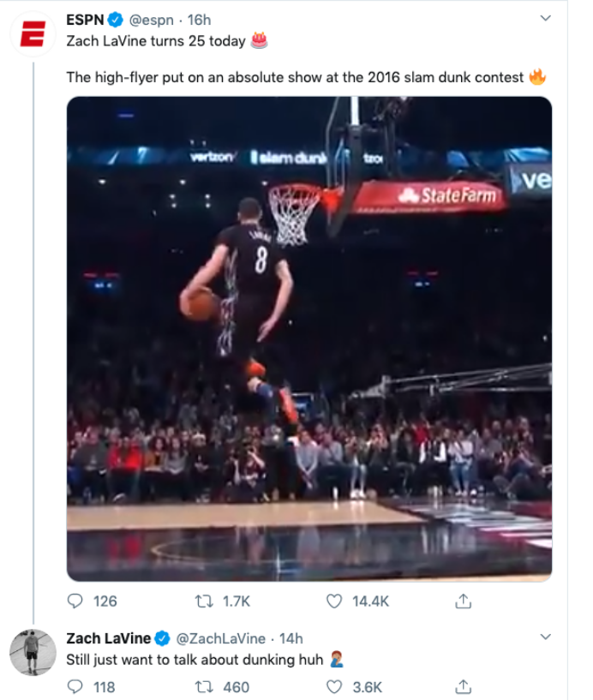Open ESPN's profile picture
This screenshot has height=700, width=593.
point(33,34)
